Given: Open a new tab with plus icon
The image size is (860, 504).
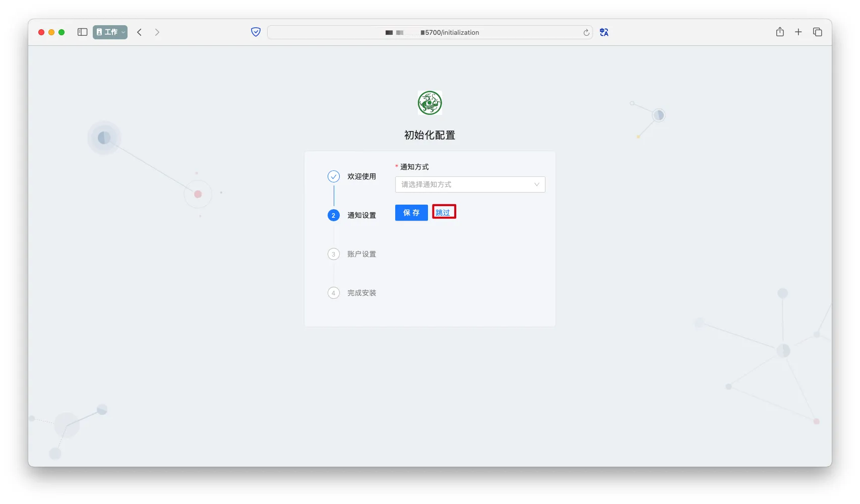Looking at the screenshot, I should [798, 32].
